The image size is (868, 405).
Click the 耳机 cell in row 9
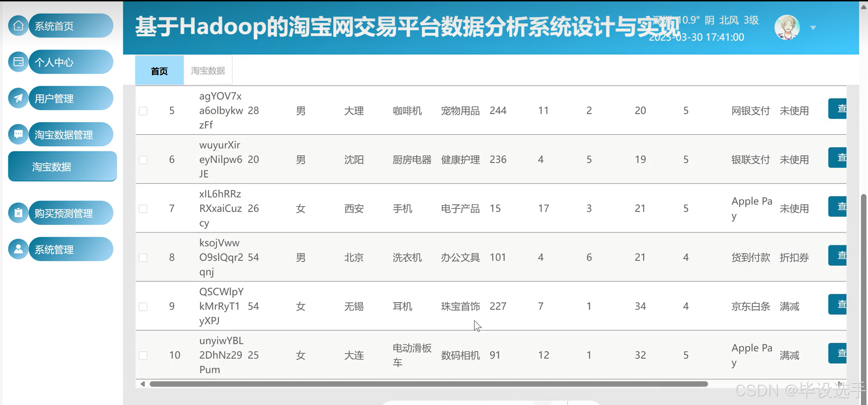pos(402,306)
